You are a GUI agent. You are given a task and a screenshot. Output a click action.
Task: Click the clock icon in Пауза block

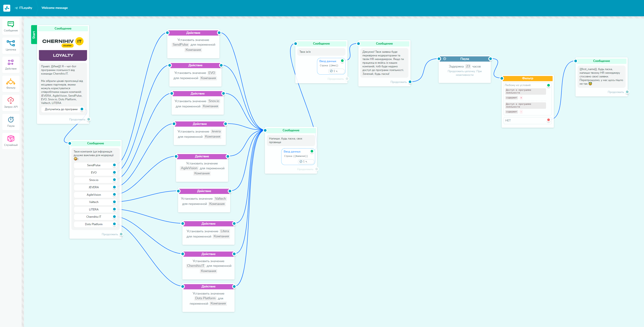(x=445, y=59)
